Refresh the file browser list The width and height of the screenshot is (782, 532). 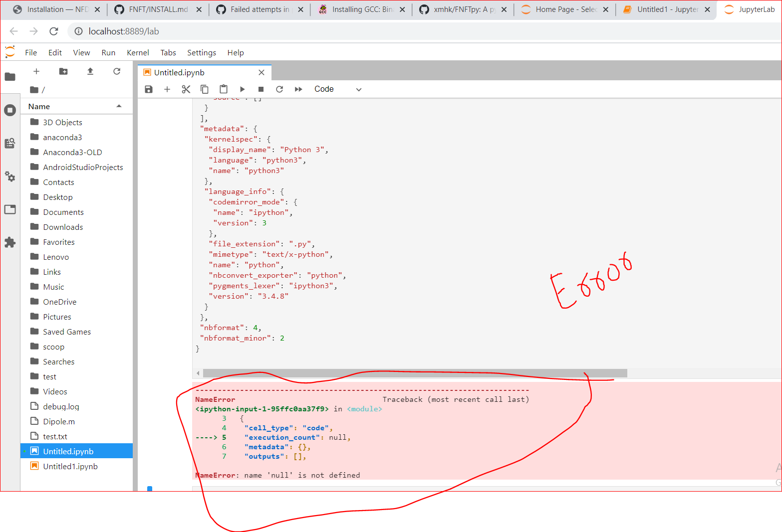coord(117,71)
